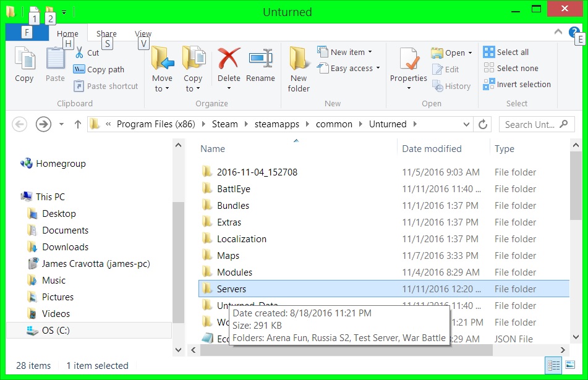Screen dimensions: 588x380
Task: Switch to the View ribbon tab
Action: click(143, 33)
